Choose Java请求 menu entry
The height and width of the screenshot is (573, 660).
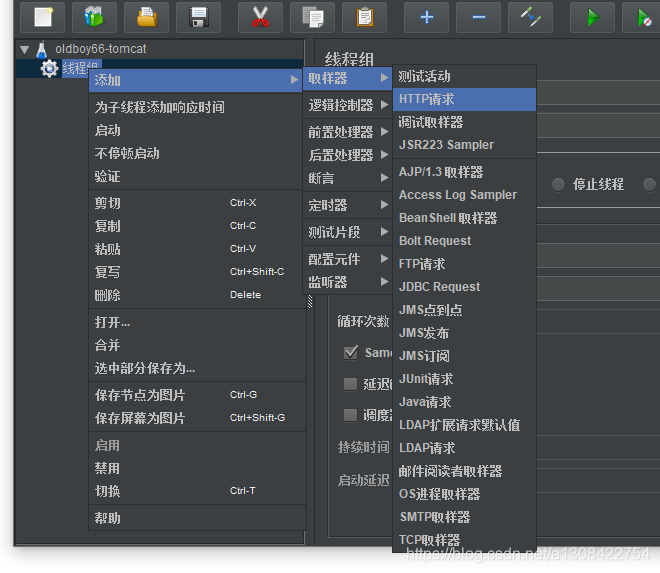pyautogui.click(x=464, y=402)
